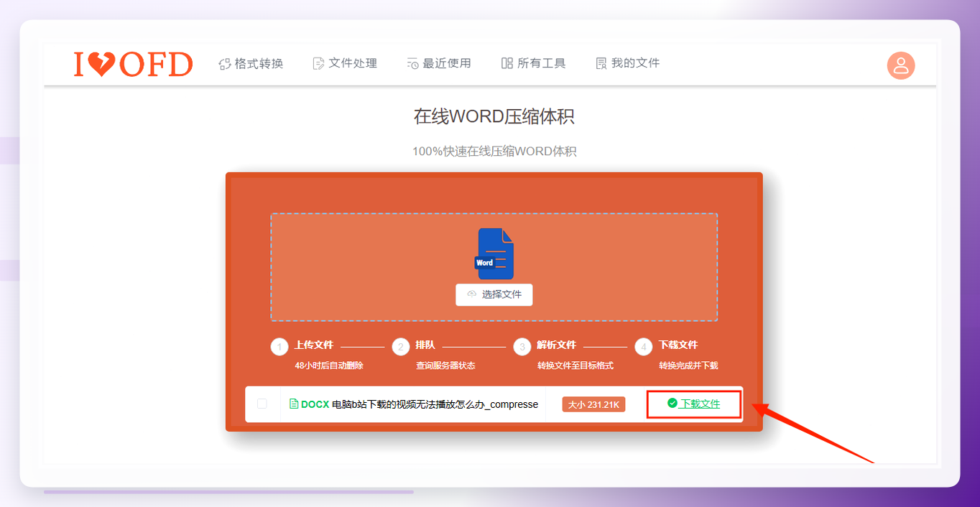Click the 下载文件 step label in step four

tap(678, 345)
